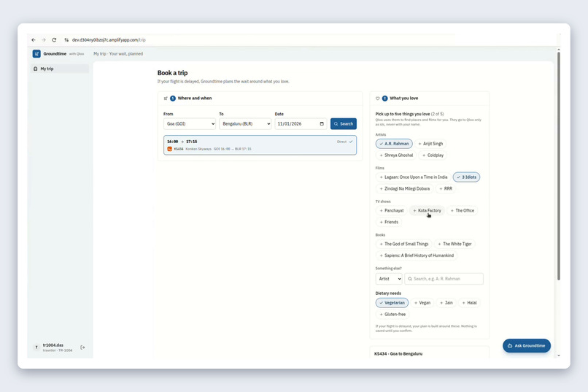This screenshot has width=588, height=392.
Task: Deselect the 3 Idiots film chip
Action: click(466, 177)
